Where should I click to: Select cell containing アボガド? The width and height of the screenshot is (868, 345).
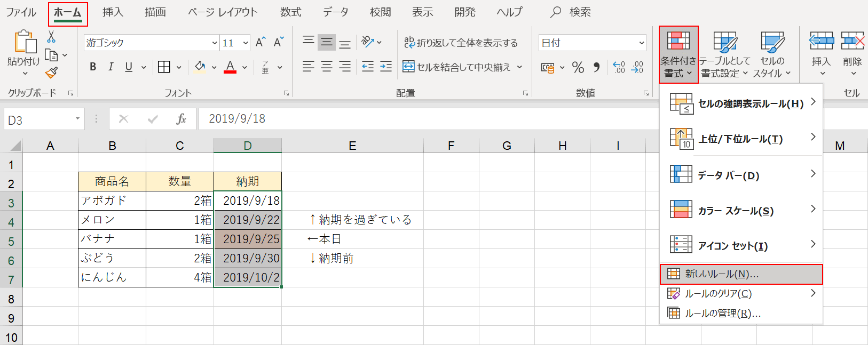112,200
